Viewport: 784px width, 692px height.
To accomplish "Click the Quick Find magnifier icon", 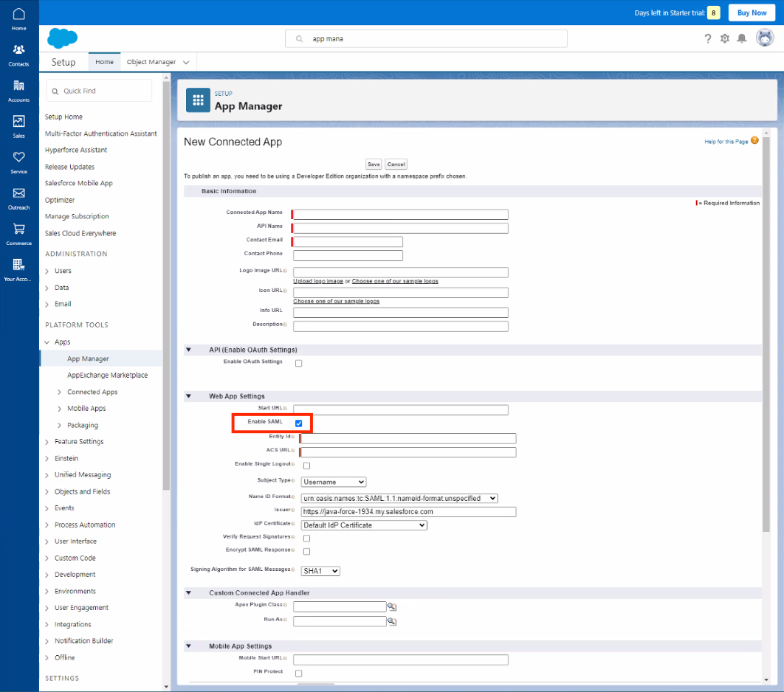I will coord(55,91).
